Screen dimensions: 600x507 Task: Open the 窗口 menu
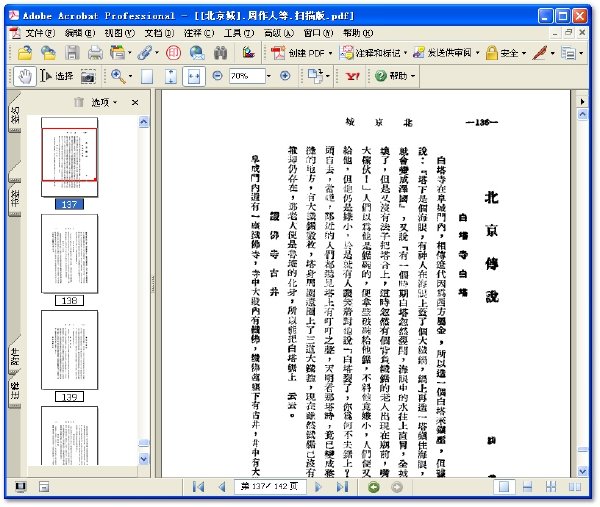(x=318, y=33)
